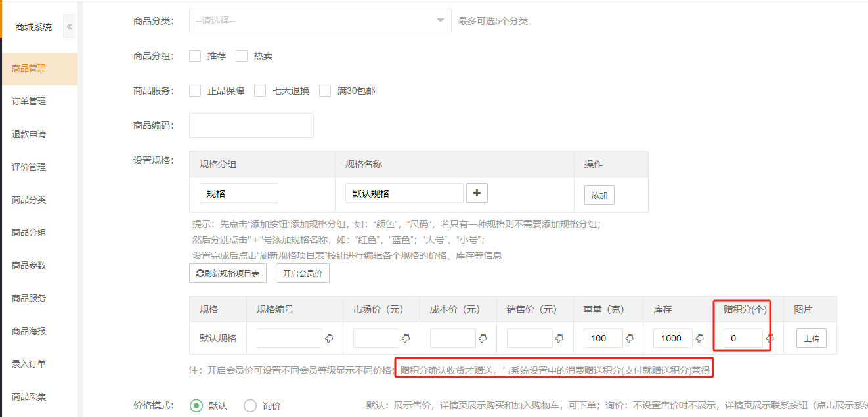The image size is (868, 417).
Task: Click the plus icon beside 默认规格
Action: click(477, 193)
